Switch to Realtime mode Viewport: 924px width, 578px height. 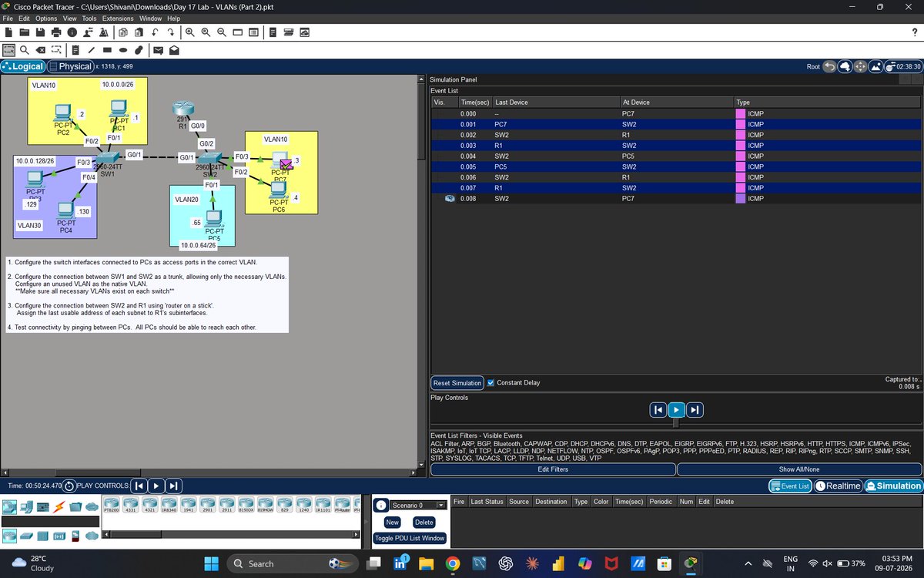tap(838, 486)
